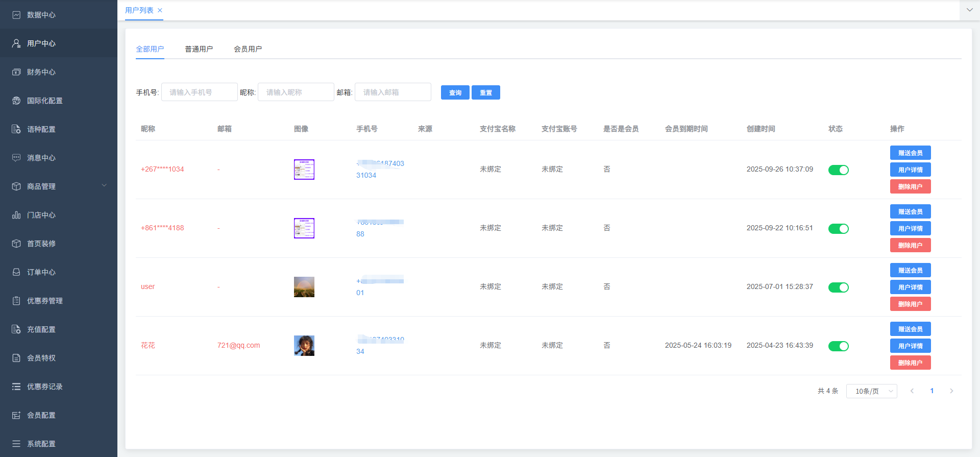Switch to the 会员用户 tab
Viewport: 980px width, 457px height.
[x=248, y=49]
